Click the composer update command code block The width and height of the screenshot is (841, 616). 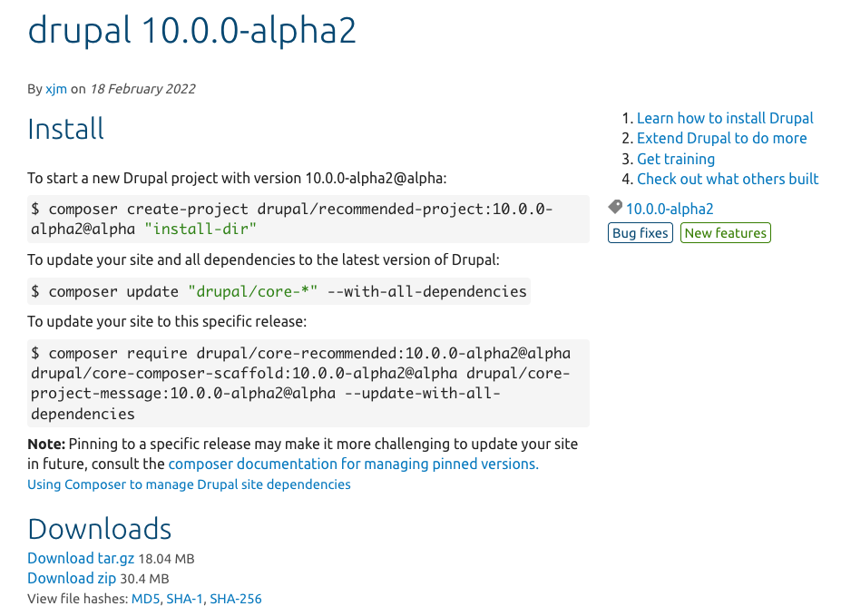(x=279, y=291)
